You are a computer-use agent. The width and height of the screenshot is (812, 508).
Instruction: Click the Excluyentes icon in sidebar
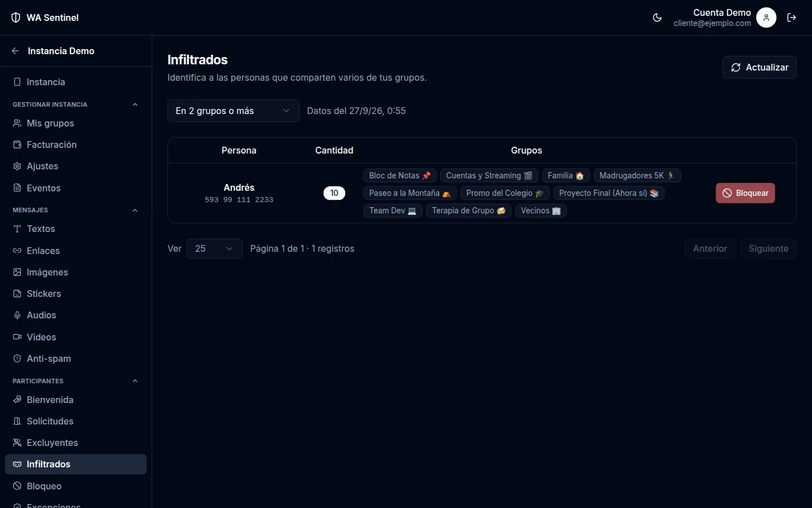click(x=17, y=443)
